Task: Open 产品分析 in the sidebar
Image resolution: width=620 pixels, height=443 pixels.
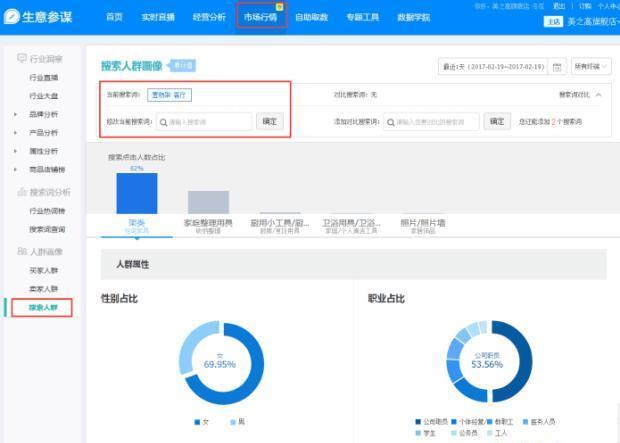Action: tap(43, 133)
